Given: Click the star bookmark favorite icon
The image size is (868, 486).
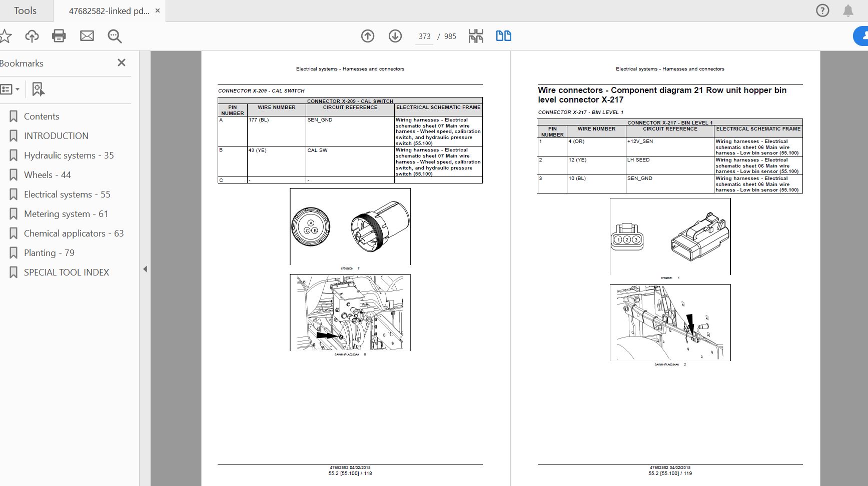Looking at the screenshot, I should 5,36.
